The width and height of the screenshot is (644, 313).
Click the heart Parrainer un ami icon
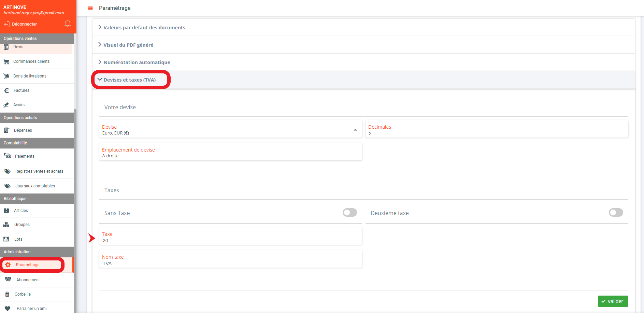(x=8, y=309)
